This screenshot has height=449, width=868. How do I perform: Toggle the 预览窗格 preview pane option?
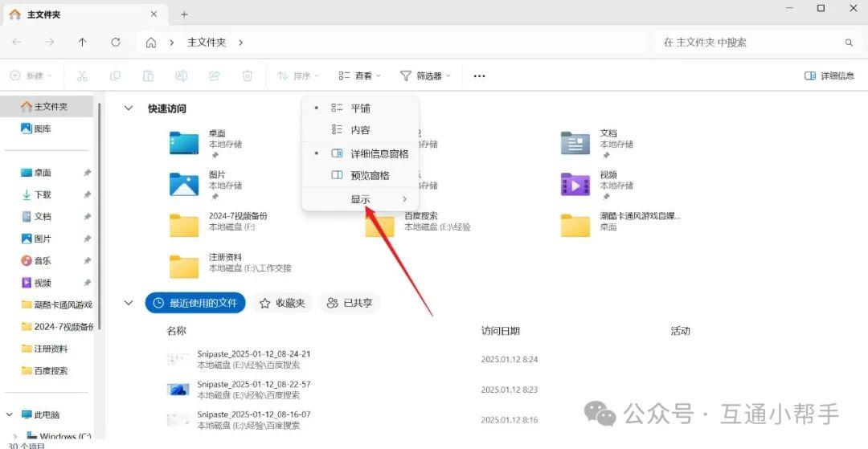point(360,175)
